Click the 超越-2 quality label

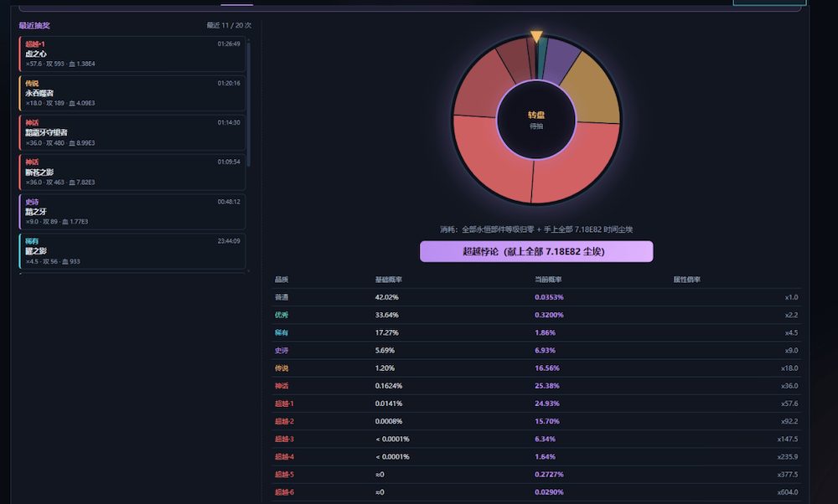tap(284, 421)
